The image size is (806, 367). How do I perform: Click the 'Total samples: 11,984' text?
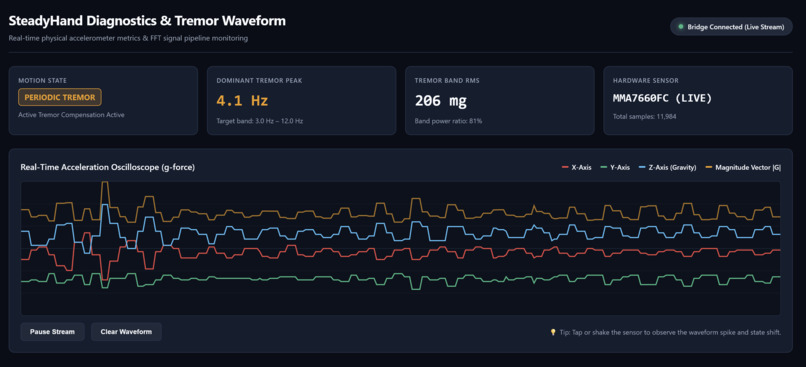pyautogui.click(x=644, y=117)
